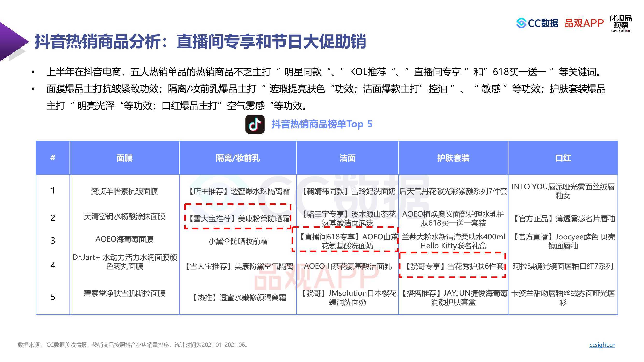Select cell 【热推】透蜜水嫩修颜隔离霜

pyautogui.click(x=238, y=298)
